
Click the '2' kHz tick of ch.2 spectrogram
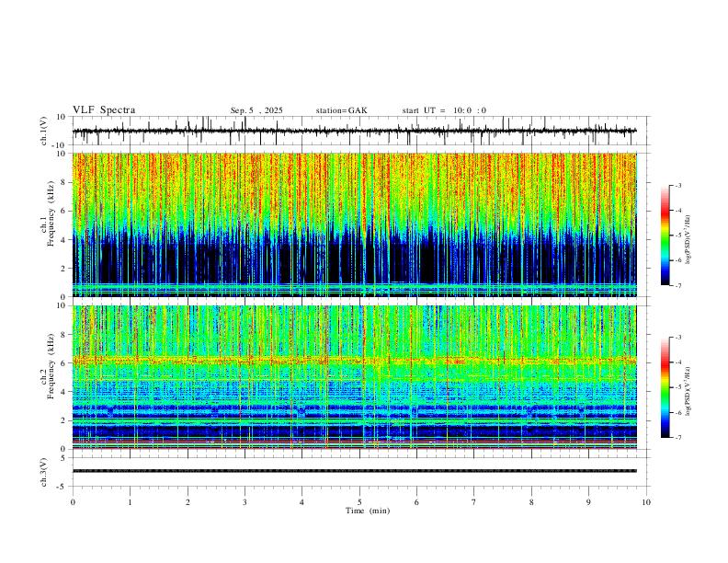(x=63, y=420)
